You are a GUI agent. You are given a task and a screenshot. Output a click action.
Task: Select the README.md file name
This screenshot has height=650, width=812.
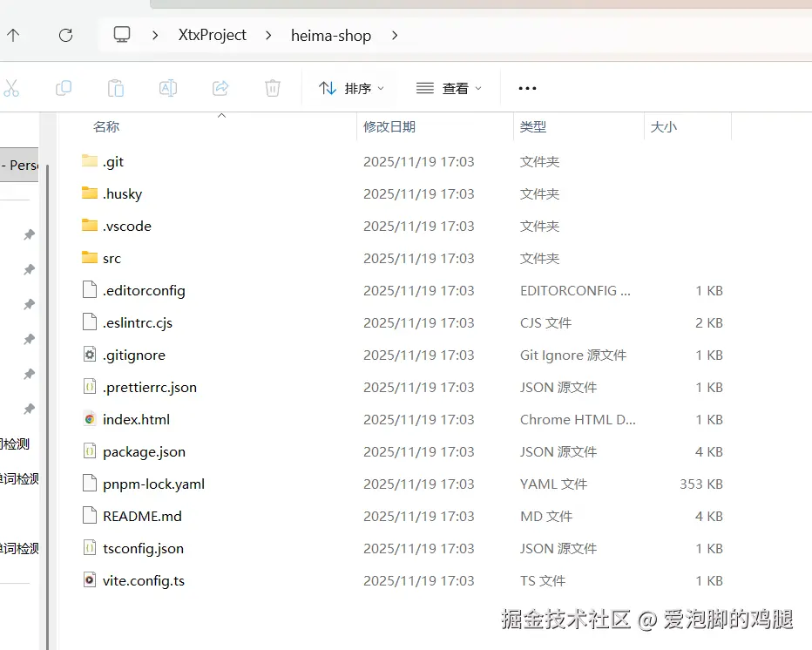click(142, 517)
